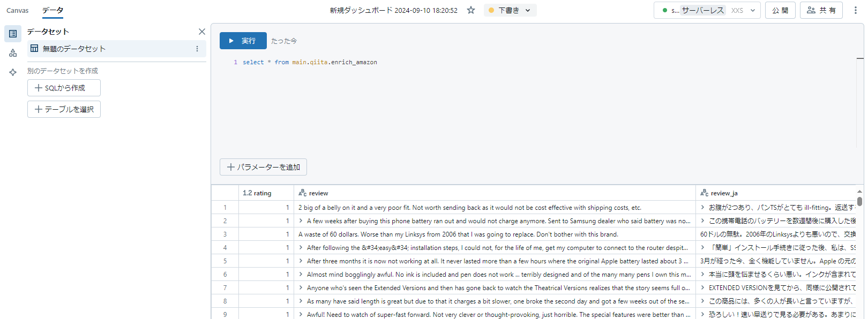Viewport: 868px width, 319px height.
Task: Expand review_ja cell starting 'EXTENDED VERSION'
Action: coord(703,287)
